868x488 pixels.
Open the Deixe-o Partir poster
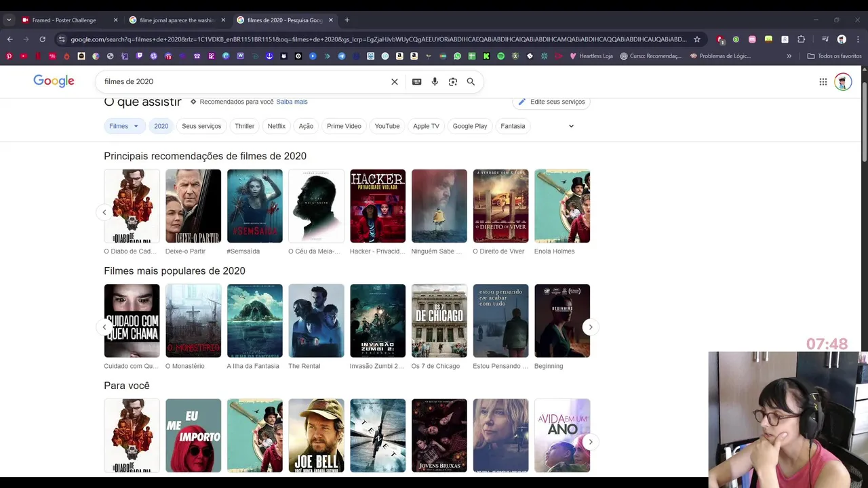193,206
